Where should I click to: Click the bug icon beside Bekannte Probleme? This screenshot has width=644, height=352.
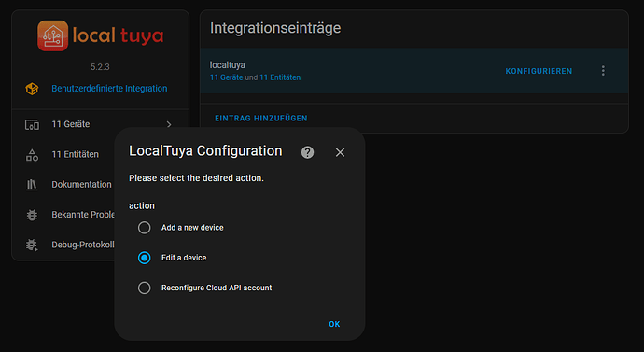coord(32,215)
